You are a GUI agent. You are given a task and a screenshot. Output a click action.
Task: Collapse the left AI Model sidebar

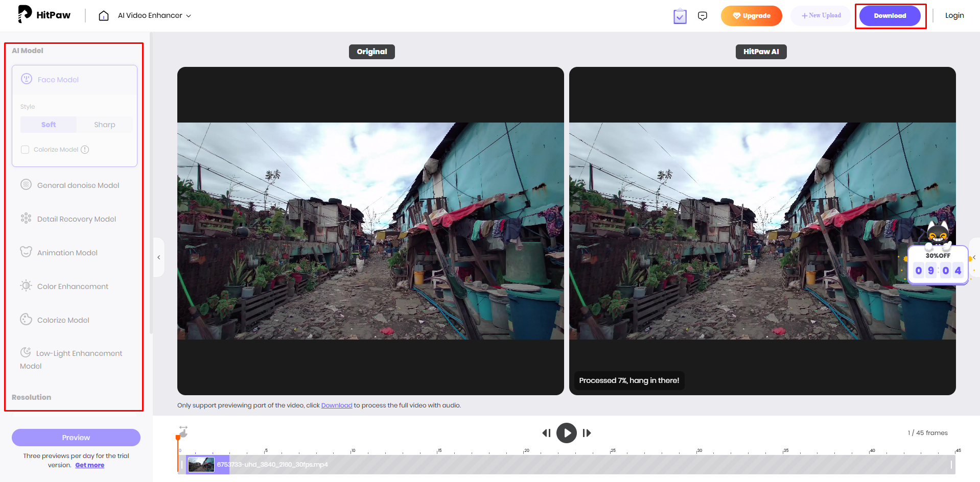[158, 257]
